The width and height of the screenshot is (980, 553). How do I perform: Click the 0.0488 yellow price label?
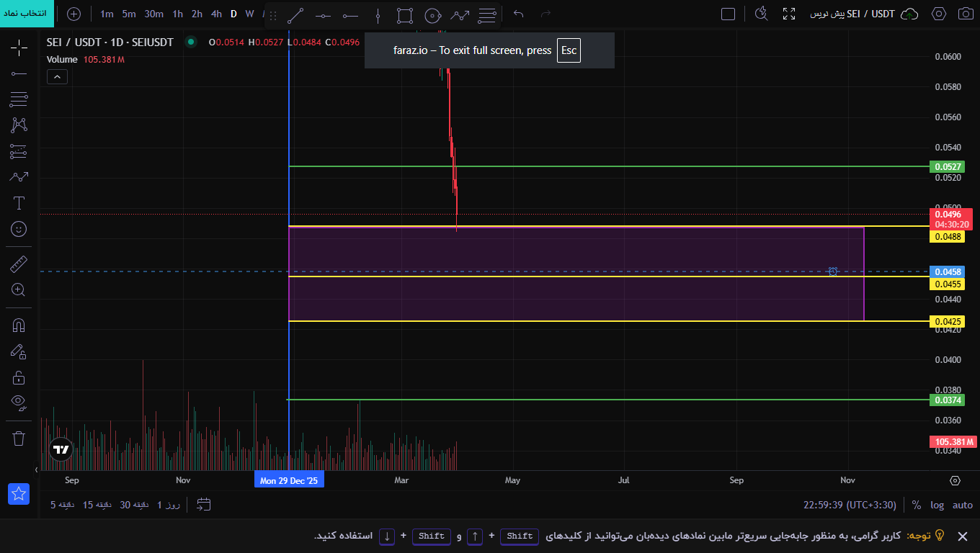coord(948,236)
